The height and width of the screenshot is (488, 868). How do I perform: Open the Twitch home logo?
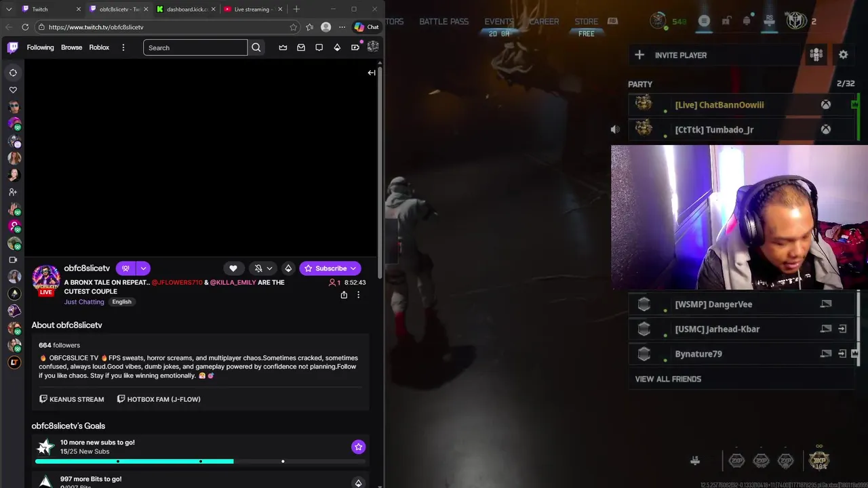point(13,47)
